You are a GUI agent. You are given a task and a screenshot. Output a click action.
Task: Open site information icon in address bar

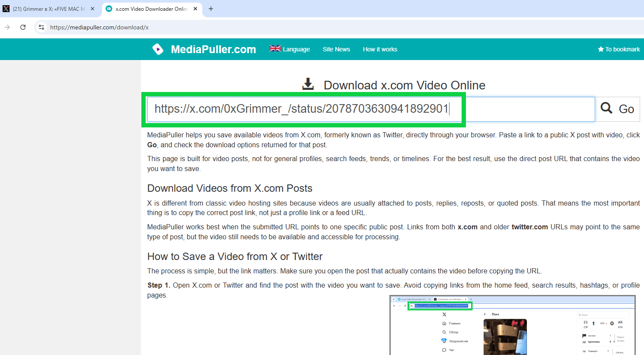[41, 27]
